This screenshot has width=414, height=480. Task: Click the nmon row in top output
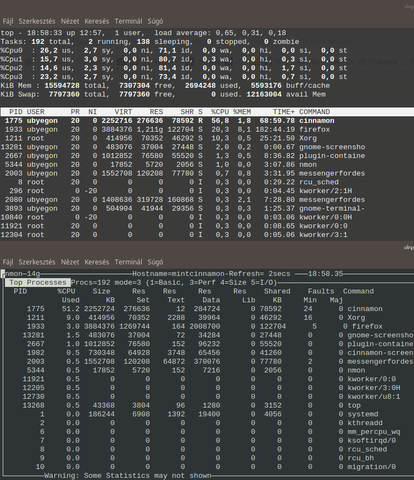click(207, 165)
